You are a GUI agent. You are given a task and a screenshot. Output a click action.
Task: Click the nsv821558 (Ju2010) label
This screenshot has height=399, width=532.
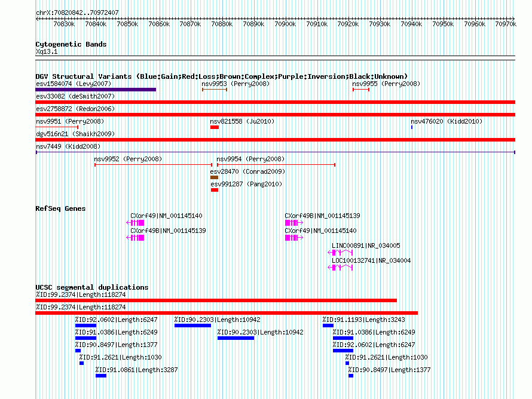click(x=242, y=121)
